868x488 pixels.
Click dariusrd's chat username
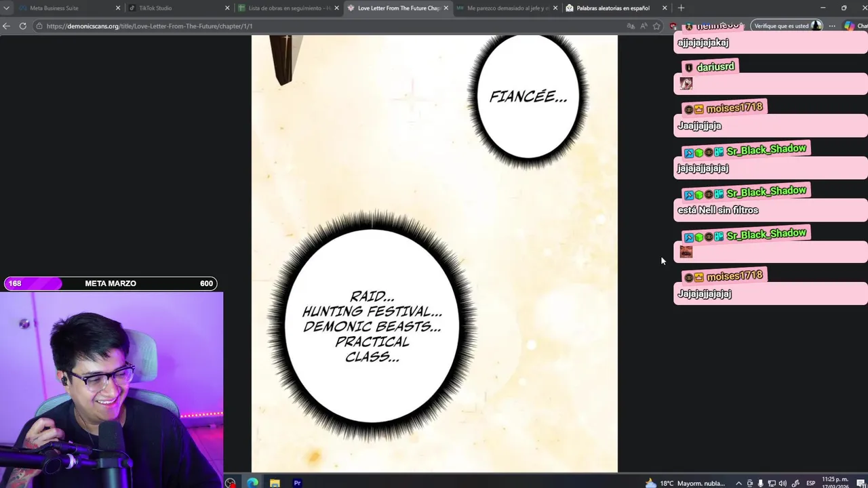click(715, 67)
